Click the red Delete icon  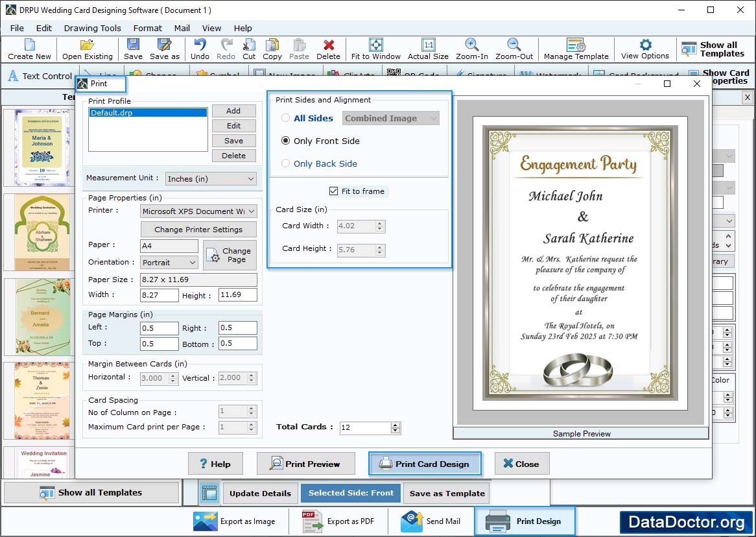click(x=328, y=49)
